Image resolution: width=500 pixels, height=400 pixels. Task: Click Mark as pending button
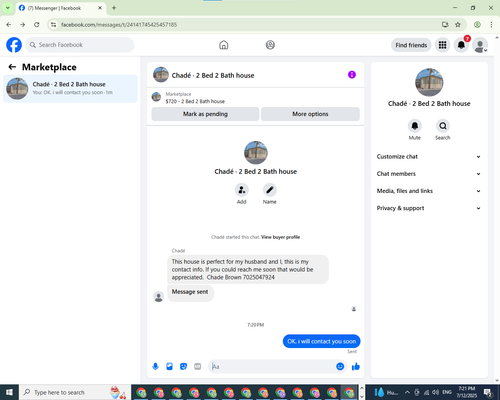[205, 114]
